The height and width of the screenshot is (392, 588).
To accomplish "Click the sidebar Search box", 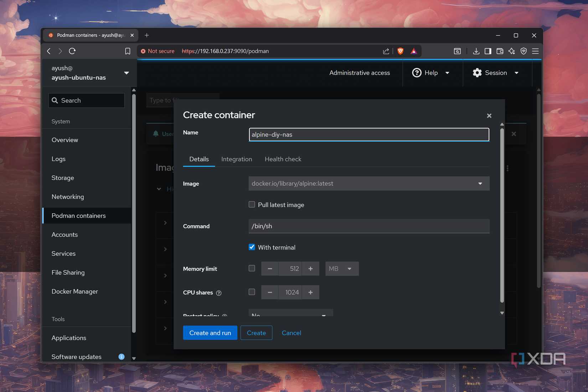I will 87,100.
